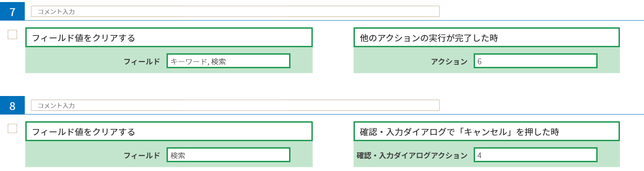The width and height of the screenshot is (644, 171).
Task: Tick the checkbox for action 8
Action: 12,128
